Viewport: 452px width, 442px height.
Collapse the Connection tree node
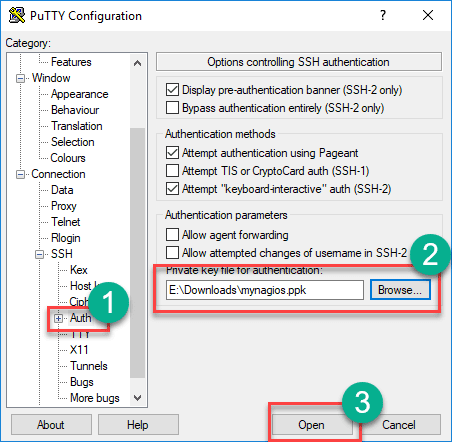tap(20, 174)
